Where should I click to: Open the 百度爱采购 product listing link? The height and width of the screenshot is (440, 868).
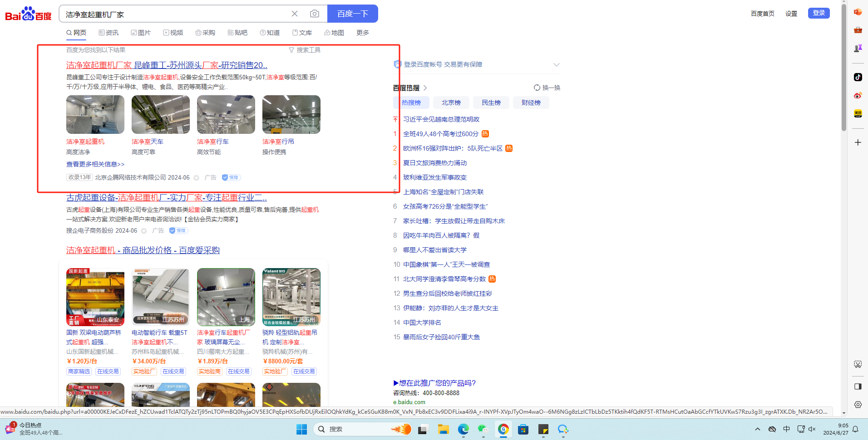coord(143,250)
